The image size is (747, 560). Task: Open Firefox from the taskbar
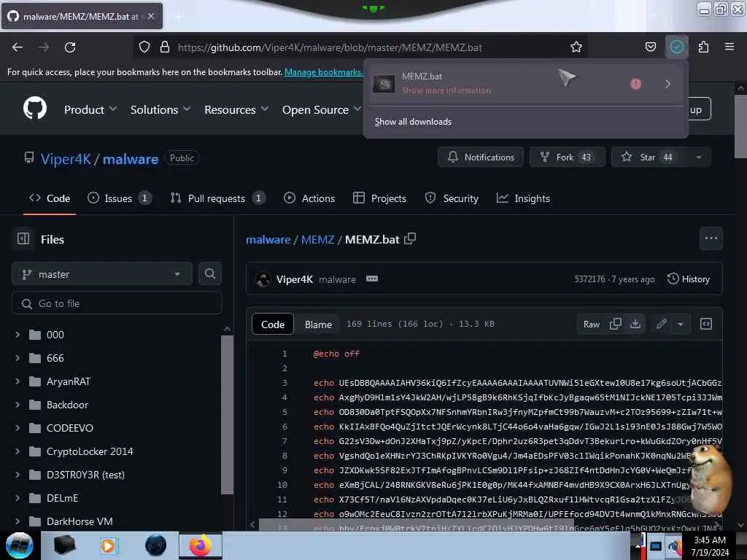tap(201, 545)
